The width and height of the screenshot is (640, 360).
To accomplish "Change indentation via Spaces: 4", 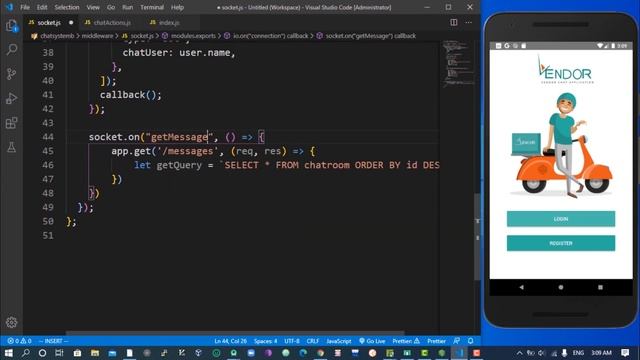I will point(265,341).
